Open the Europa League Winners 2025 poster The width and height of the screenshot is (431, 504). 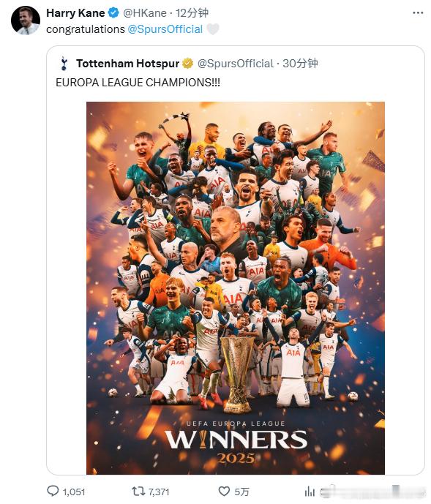(x=236, y=287)
